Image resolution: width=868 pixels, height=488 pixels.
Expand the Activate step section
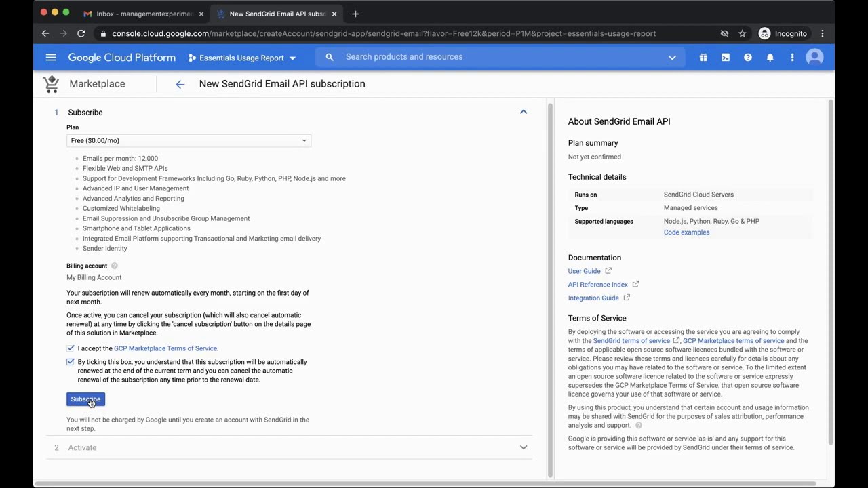[x=524, y=447]
